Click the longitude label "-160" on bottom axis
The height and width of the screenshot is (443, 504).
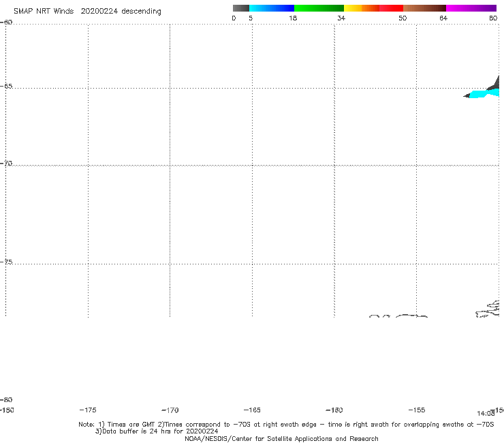334,410
